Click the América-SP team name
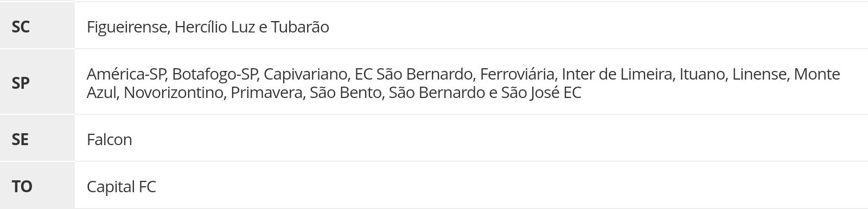This screenshot has width=868, height=209. pyautogui.click(x=125, y=74)
